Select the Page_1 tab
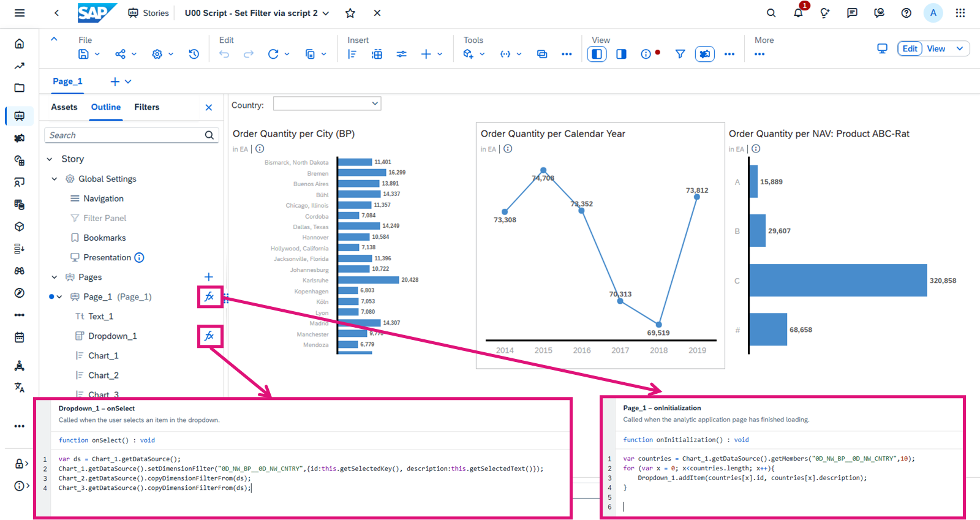Viewport: 980px width, 520px height. 67,81
